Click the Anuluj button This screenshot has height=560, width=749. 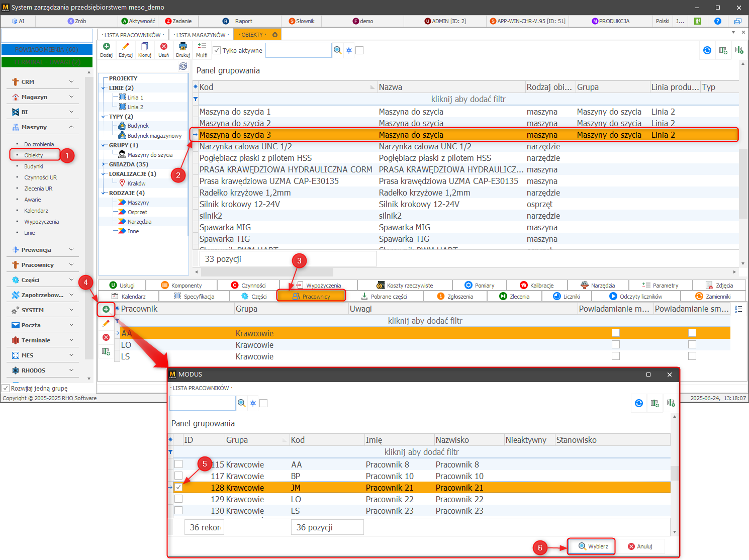[x=640, y=546]
